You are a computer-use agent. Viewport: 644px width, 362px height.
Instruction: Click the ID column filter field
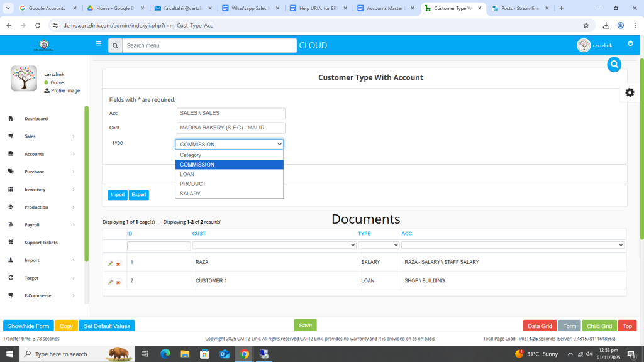[x=158, y=246]
